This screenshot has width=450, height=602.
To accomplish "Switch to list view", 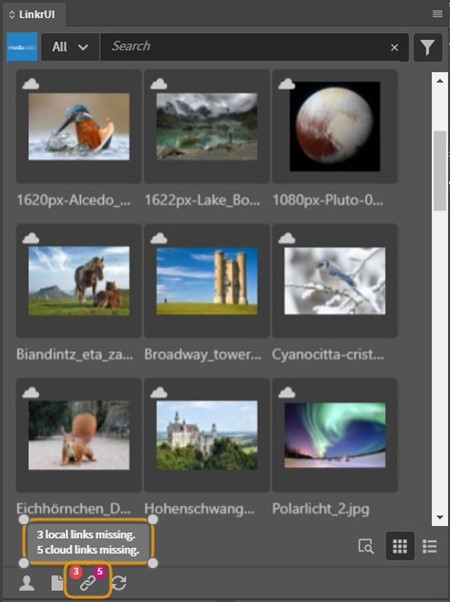I will pyautogui.click(x=430, y=546).
